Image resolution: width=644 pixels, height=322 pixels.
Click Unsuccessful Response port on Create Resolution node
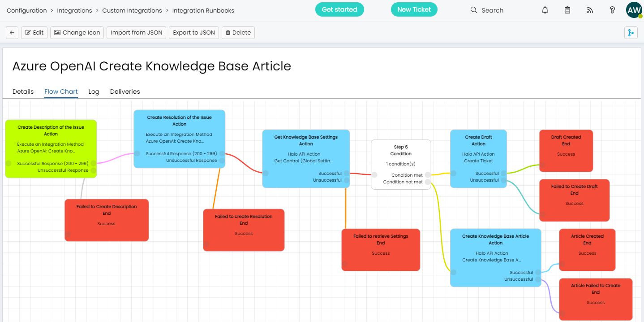pyautogui.click(x=222, y=160)
